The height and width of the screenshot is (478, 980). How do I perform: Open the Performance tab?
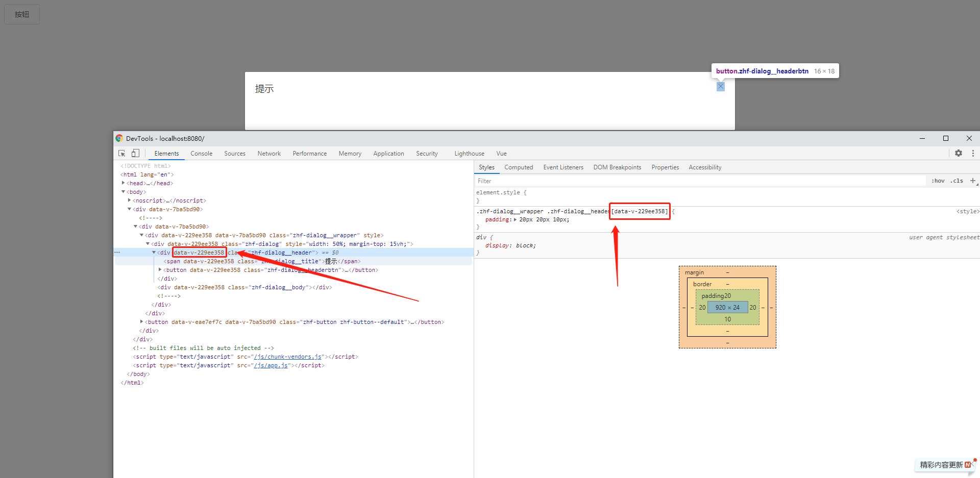[310, 154]
